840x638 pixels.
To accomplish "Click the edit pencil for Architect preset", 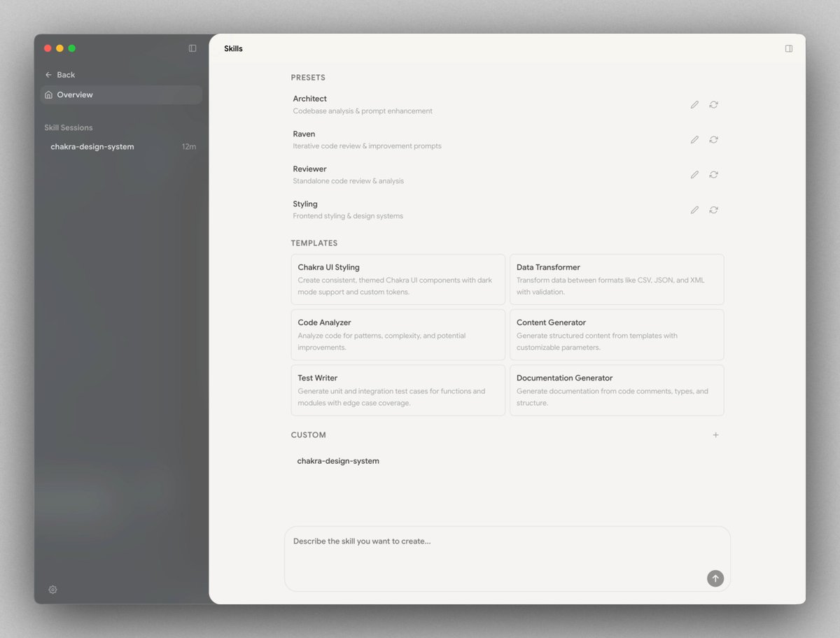I will tap(694, 105).
